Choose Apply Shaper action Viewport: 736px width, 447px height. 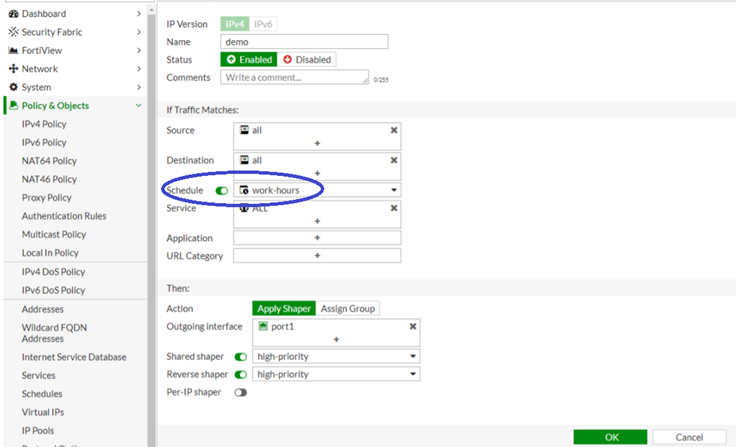point(284,308)
